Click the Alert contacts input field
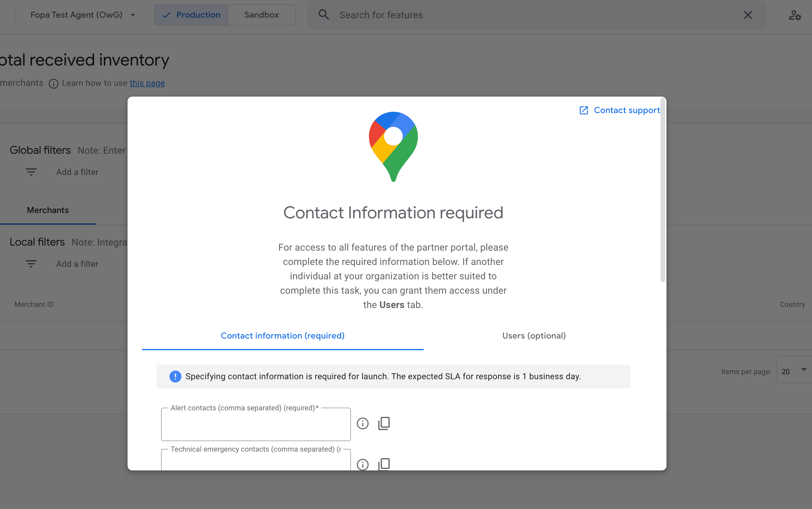The height and width of the screenshot is (509, 812). pos(256,424)
